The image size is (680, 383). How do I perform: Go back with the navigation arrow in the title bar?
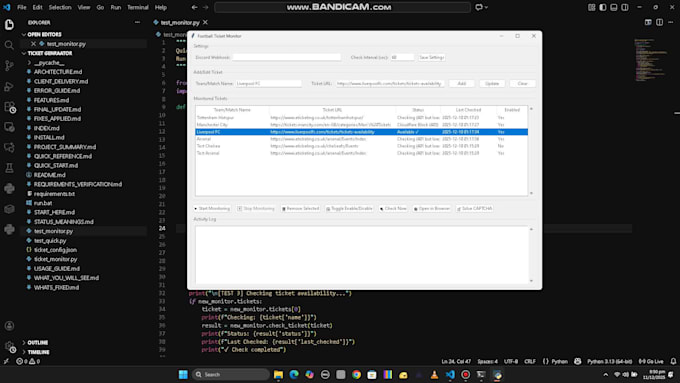coord(194,7)
